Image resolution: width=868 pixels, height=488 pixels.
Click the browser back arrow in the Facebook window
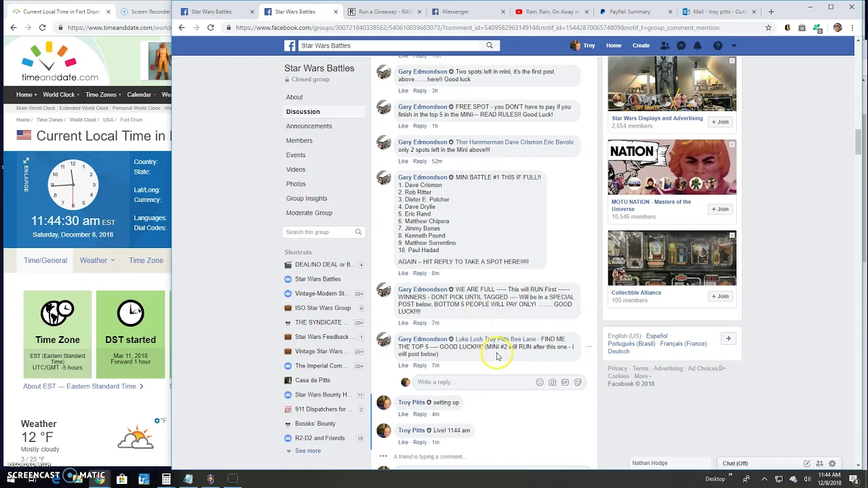coord(181,27)
